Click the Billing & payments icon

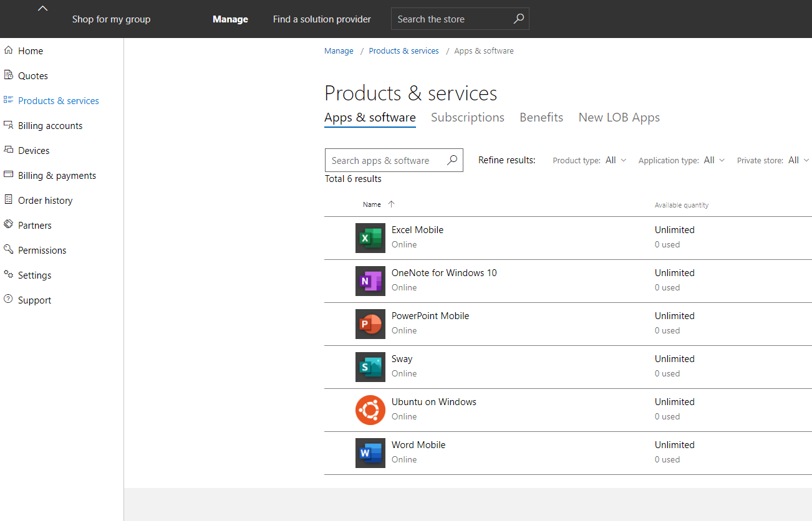(x=8, y=174)
